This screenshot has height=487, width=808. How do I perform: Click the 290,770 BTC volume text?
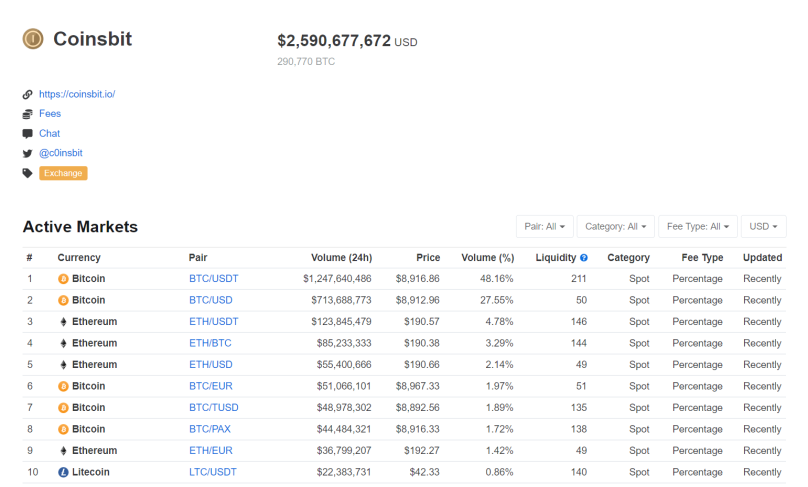[306, 61]
